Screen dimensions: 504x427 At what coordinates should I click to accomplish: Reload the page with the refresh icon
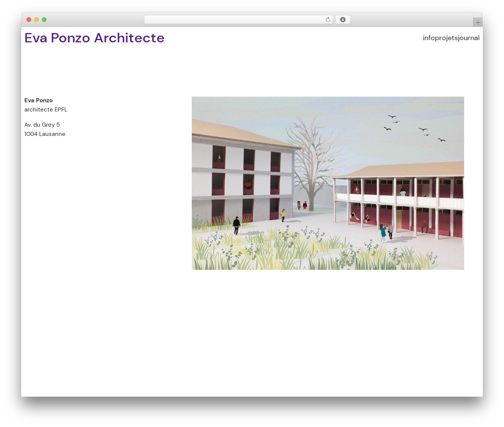click(x=328, y=20)
